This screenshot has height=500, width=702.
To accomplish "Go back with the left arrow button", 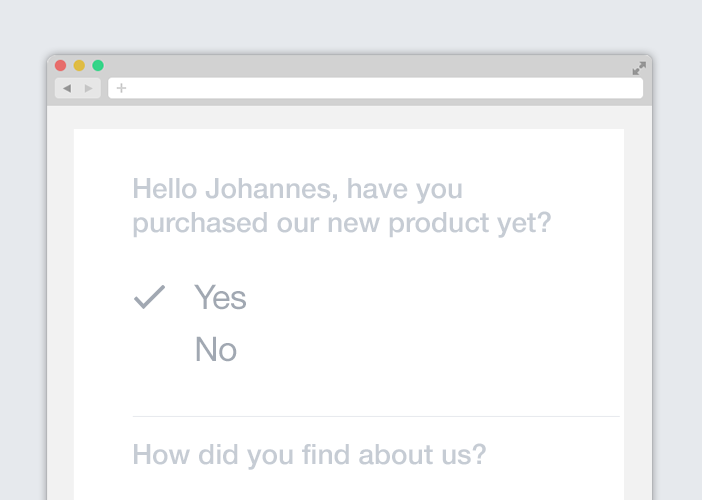I will (67, 88).
